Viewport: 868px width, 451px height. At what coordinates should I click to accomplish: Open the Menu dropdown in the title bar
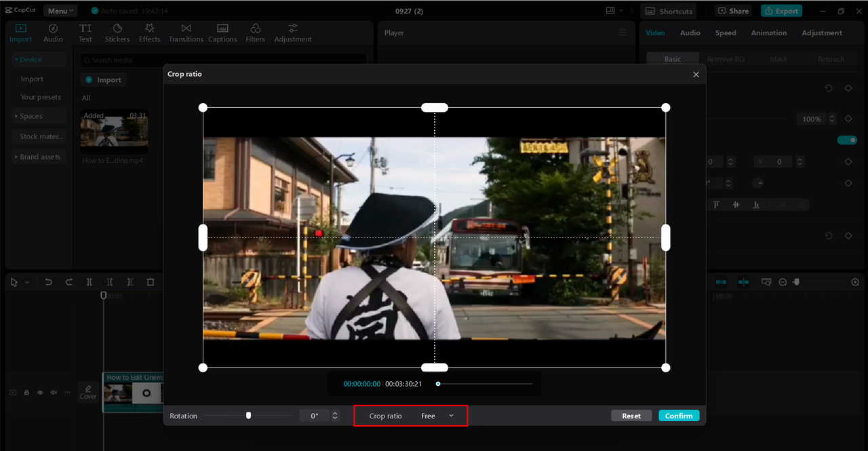point(60,11)
